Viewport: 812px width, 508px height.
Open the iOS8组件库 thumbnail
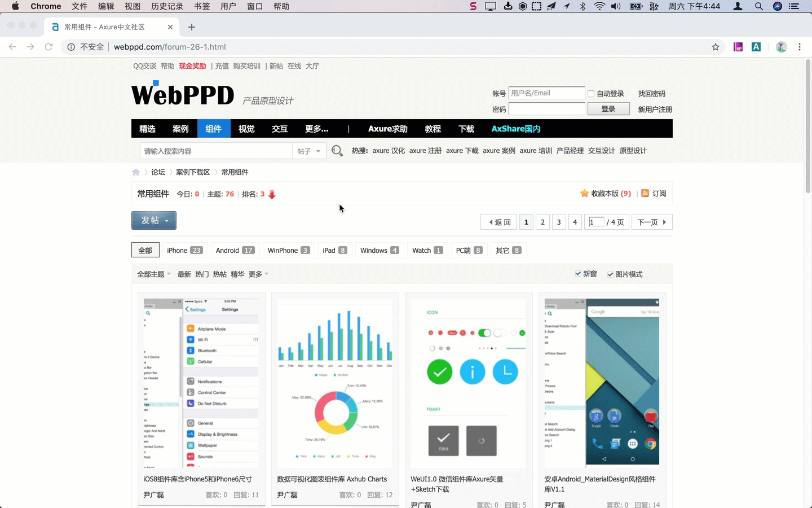[x=201, y=383]
